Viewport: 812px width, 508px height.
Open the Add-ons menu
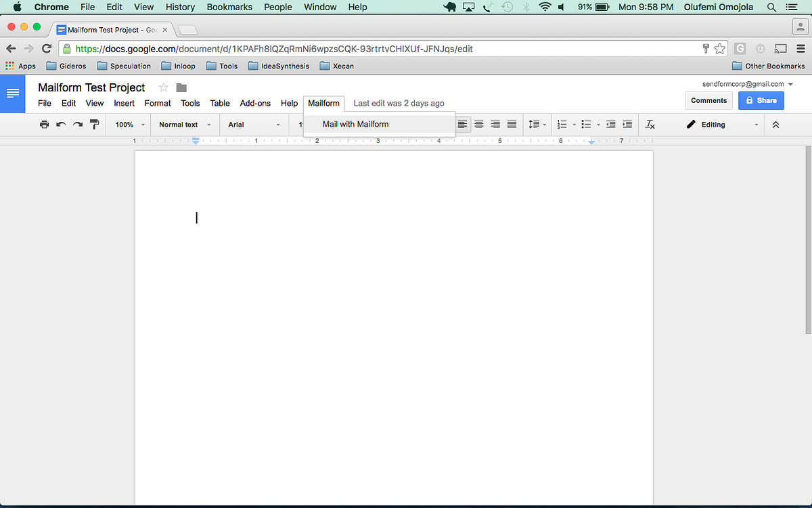(255, 103)
